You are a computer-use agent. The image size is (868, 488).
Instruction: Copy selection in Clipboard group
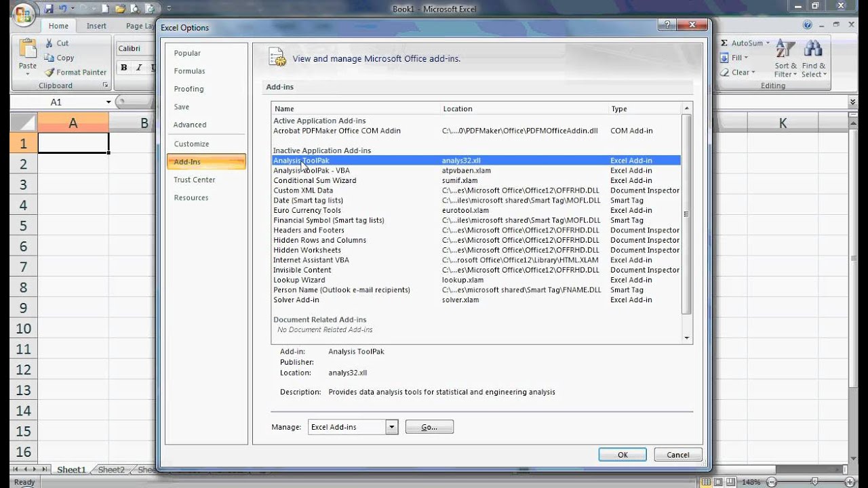(x=59, y=58)
